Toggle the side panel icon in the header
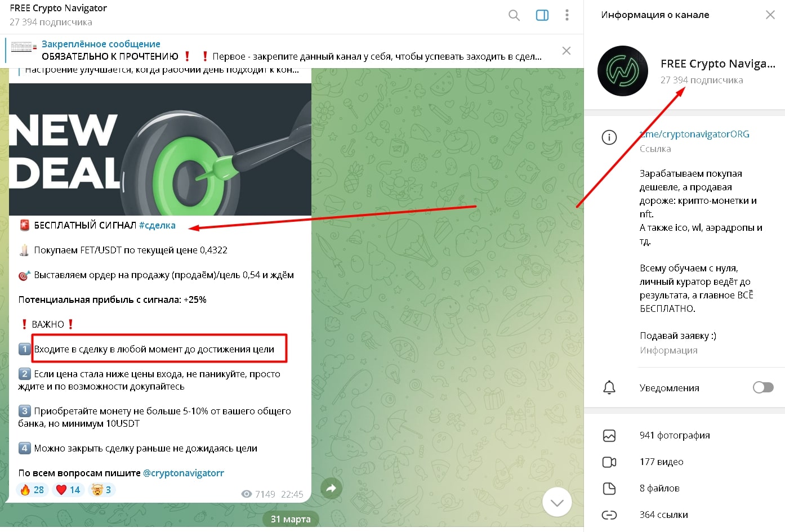785x532 pixels. pyautogui.click(x=542, y=15)
